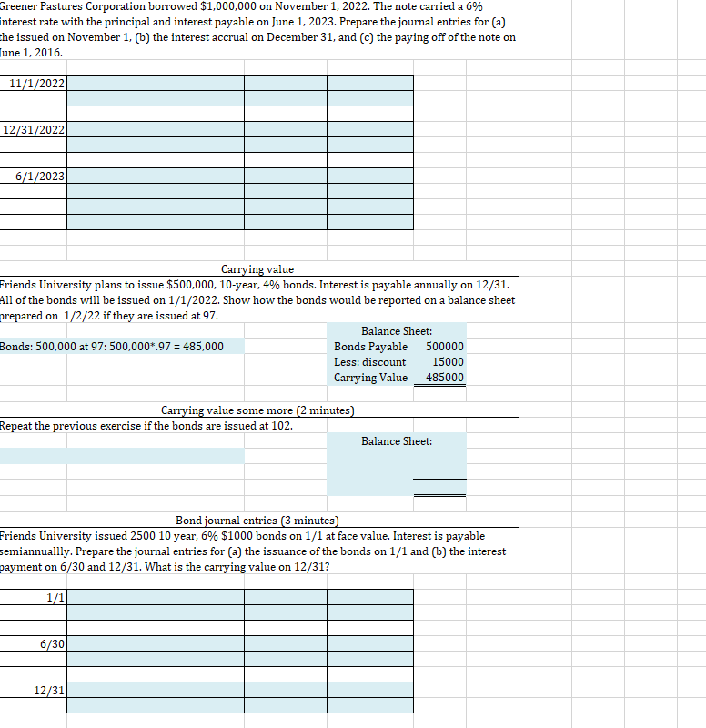Select 'Carrying value some more (2 minutes)' heading
Image resolution: width=706 pixels, height=728 pixels.
coord(257,410)
